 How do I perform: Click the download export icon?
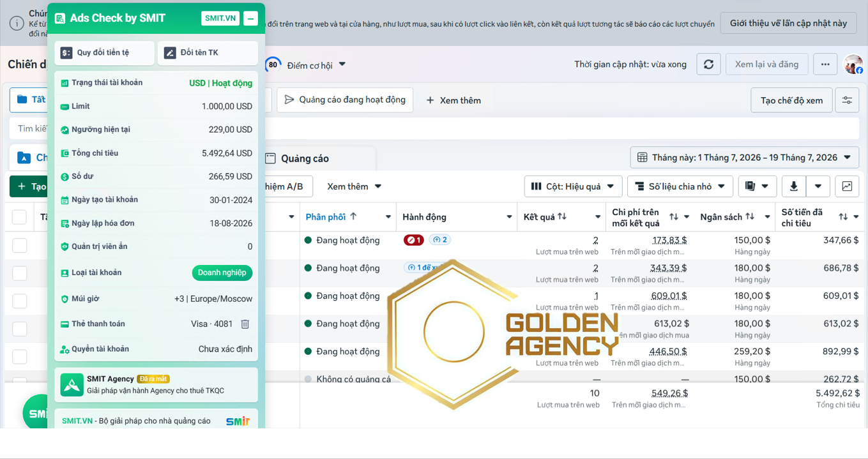click(794, 186)
